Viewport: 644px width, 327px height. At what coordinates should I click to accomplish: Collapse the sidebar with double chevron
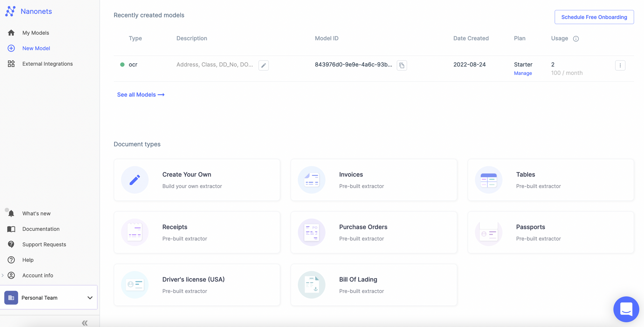coord(85,323)
